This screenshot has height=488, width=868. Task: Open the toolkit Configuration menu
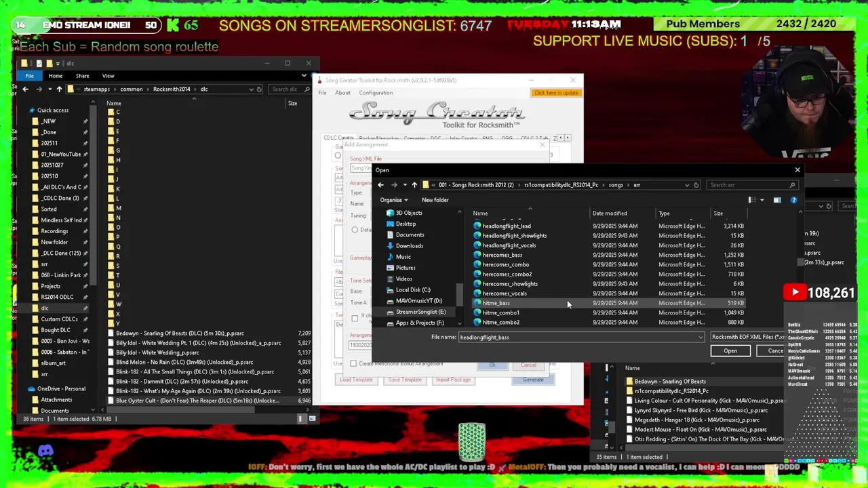(x=376, y=93)
